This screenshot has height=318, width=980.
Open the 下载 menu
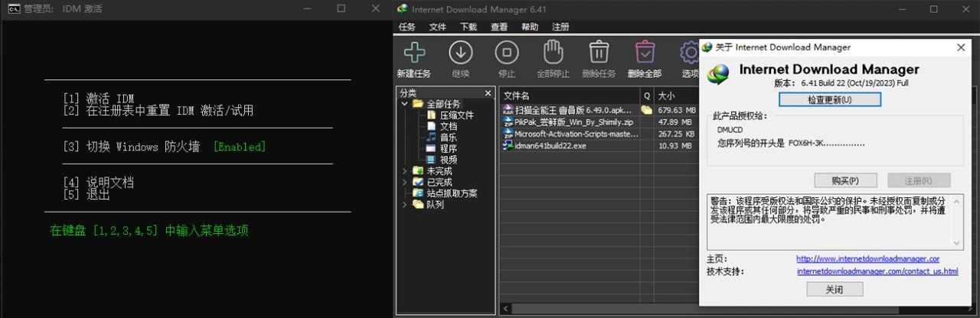pos(468,27)
